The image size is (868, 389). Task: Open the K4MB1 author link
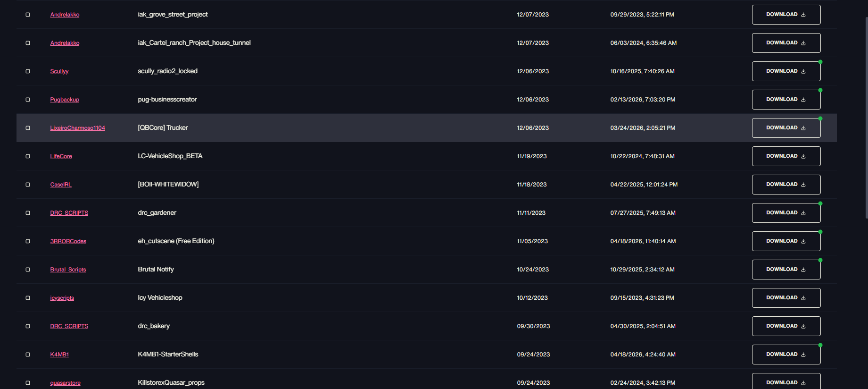click(59, 355)
